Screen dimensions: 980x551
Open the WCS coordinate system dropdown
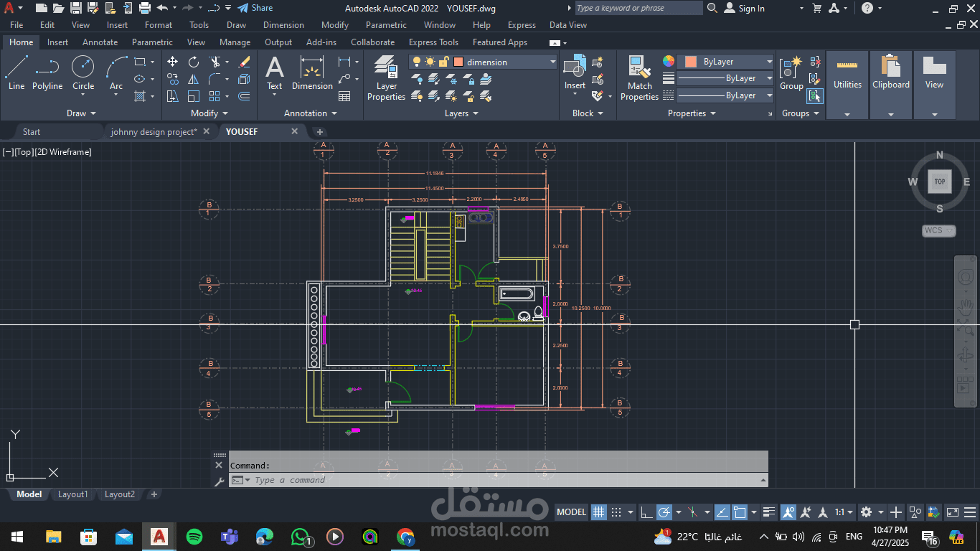click(939, 230)
